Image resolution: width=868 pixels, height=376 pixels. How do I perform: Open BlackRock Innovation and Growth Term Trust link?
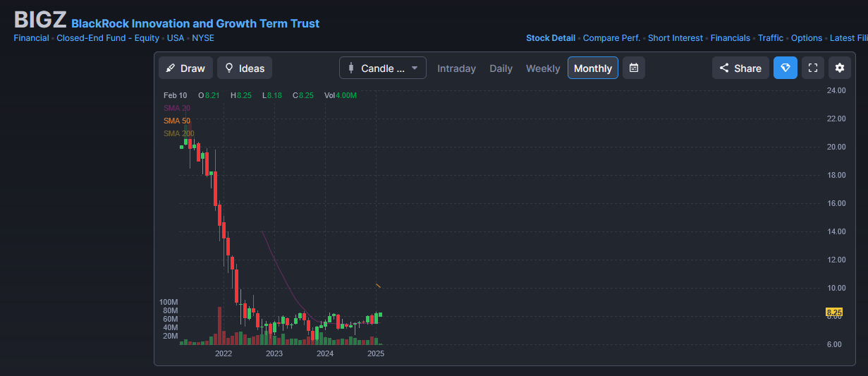tap(195, 24)
